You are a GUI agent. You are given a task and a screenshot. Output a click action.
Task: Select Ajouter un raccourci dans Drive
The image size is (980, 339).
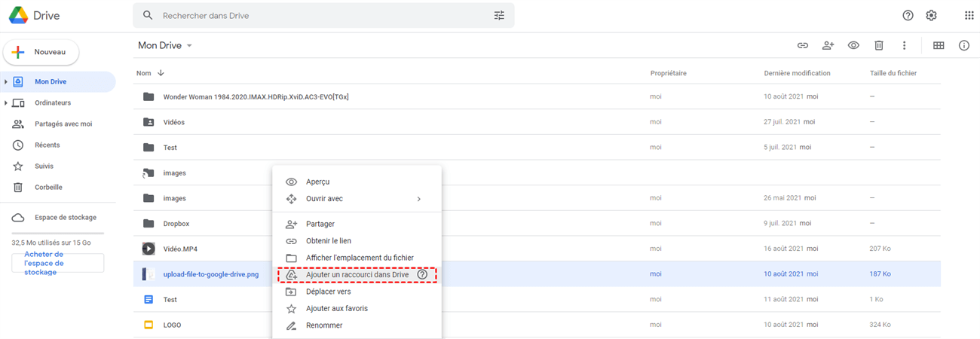click(x=357, y=275)
